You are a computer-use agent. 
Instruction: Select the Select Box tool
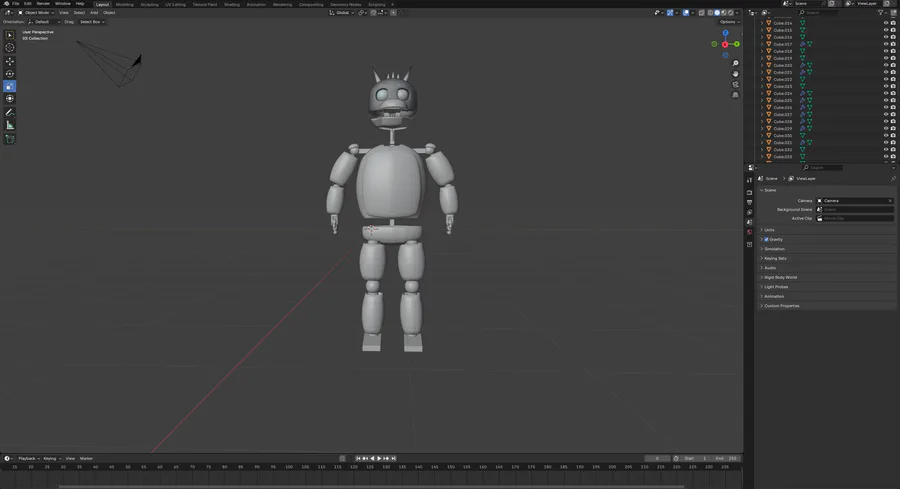pos(10,35)
